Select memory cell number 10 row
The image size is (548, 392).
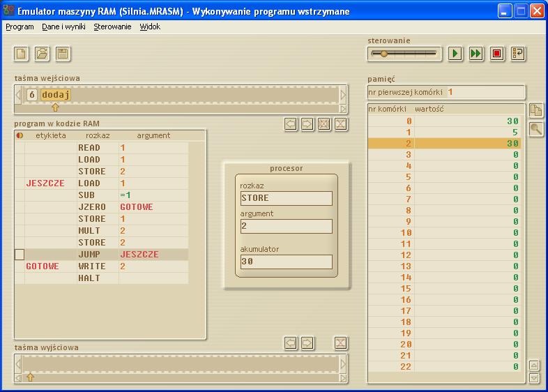pyautogui.click(x=444, y=233)
